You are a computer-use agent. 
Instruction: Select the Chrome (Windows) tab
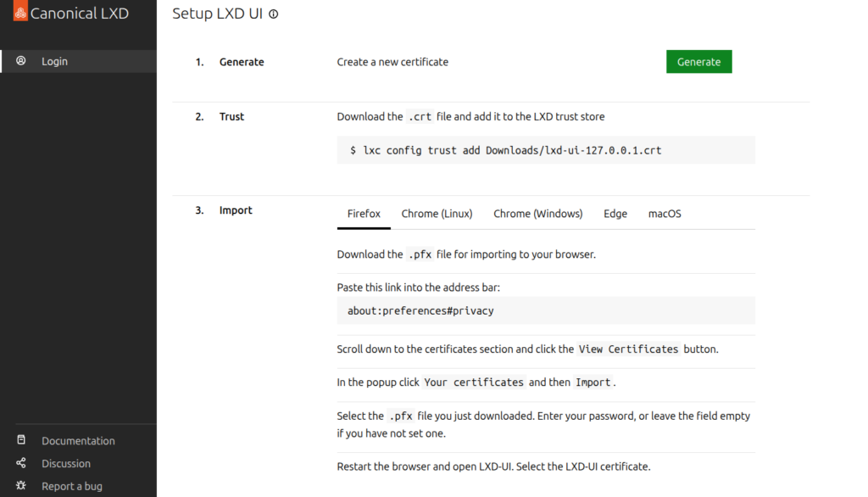537,214
